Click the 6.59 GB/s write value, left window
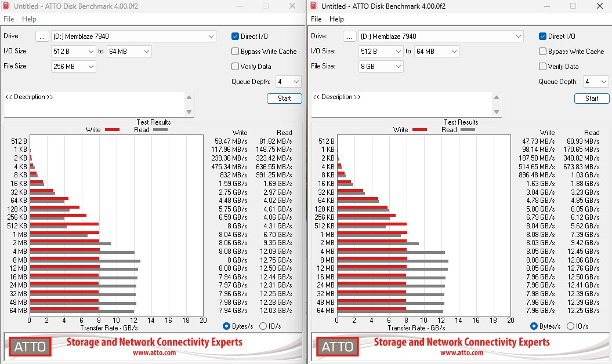This screenshot has width=612, height=364. click(233, 217)
